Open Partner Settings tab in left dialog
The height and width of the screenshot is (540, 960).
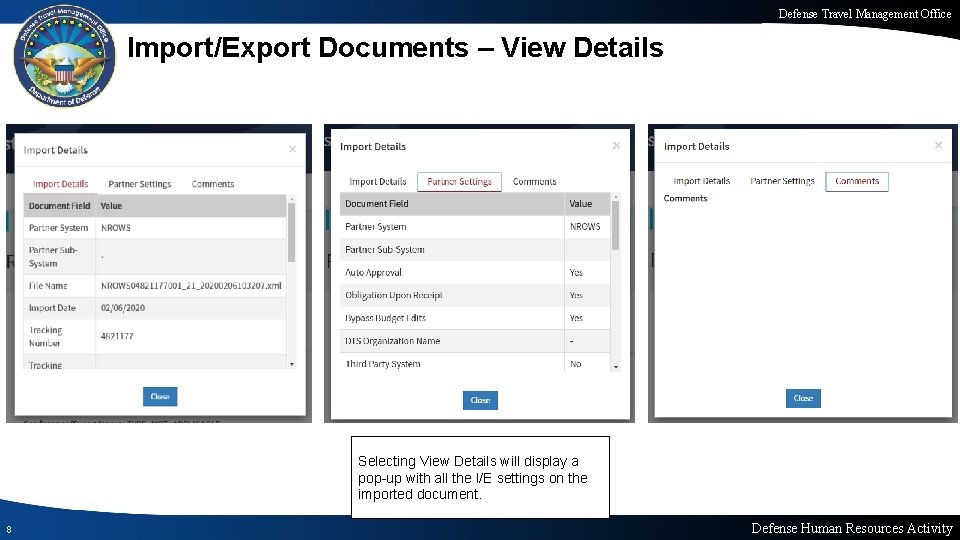click(140, 184)
